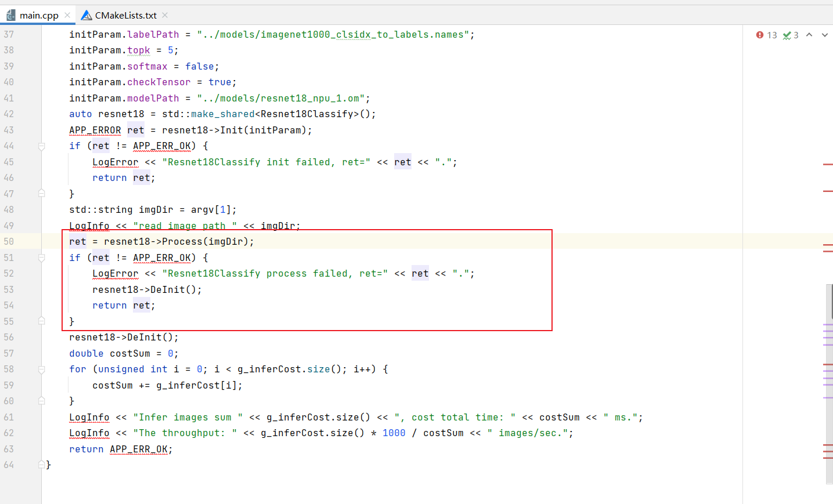Click the string "Resnet18Classify process failed, ret="
The height and width of the screenshot is (504, 833).
point(275,274)
